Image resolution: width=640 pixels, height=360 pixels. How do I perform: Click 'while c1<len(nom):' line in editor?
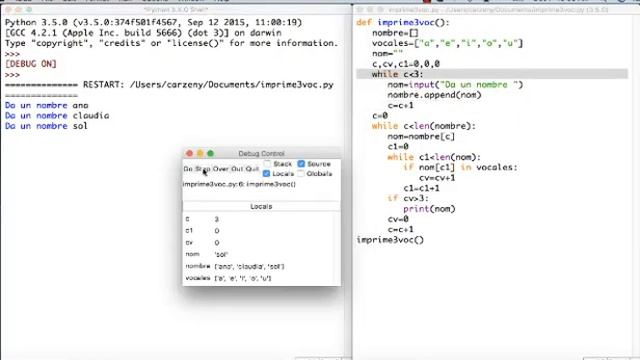434,157
